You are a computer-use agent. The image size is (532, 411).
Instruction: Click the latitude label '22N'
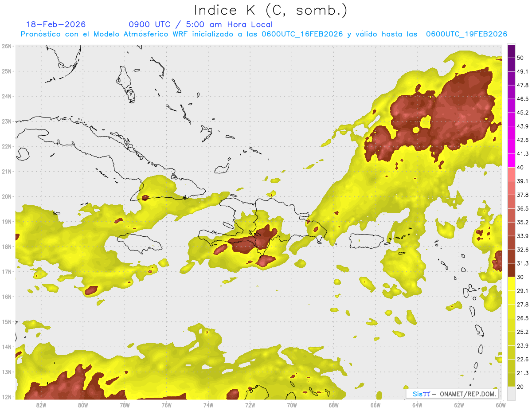[7, 146]
